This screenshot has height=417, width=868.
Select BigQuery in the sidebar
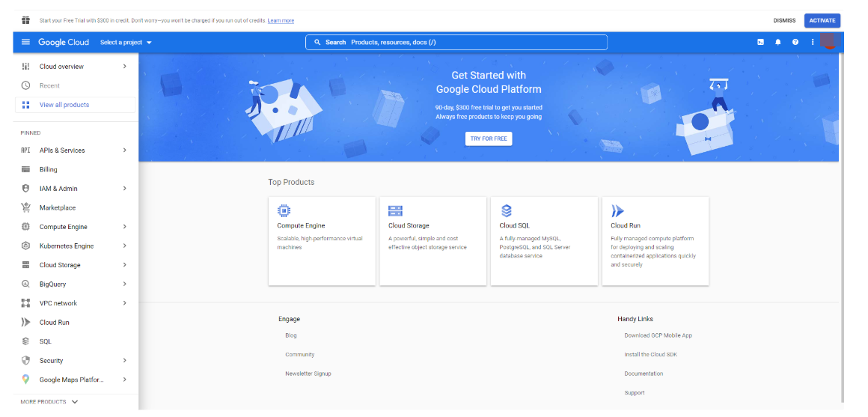[x=52, y=284]
